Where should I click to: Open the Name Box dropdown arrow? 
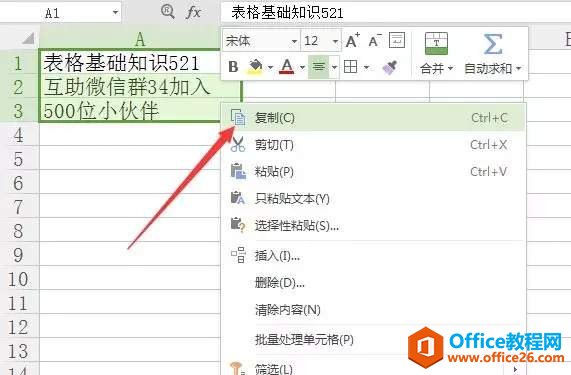point(115,13)
